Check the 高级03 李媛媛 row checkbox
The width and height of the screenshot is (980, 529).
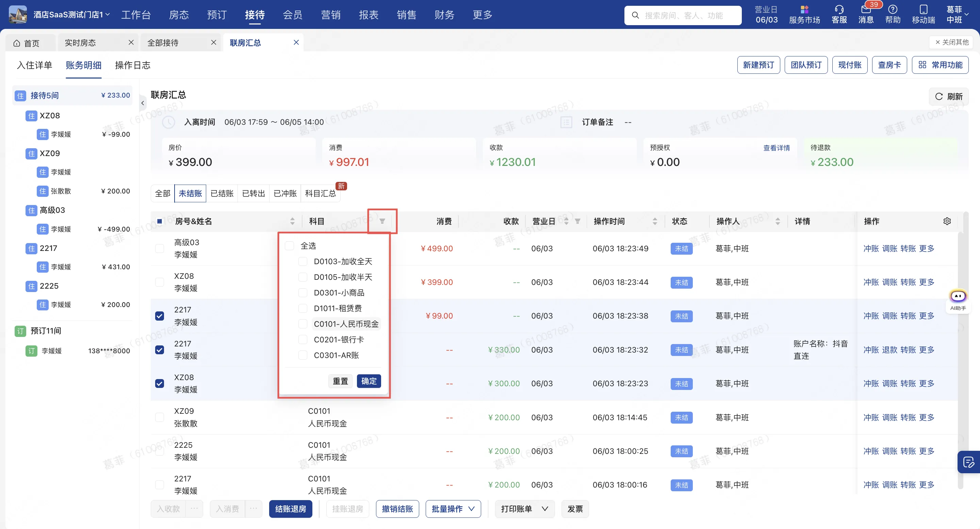pos(159,249)
